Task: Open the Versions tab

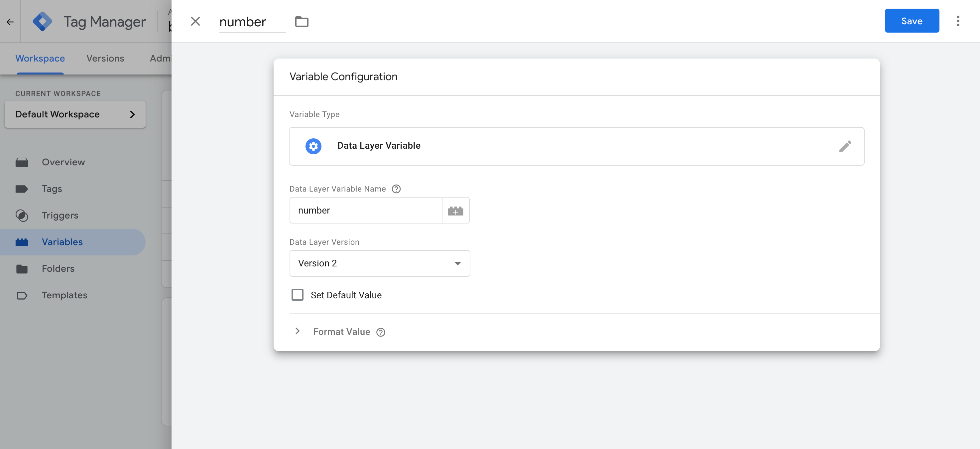Action: [x=105, y=58]
